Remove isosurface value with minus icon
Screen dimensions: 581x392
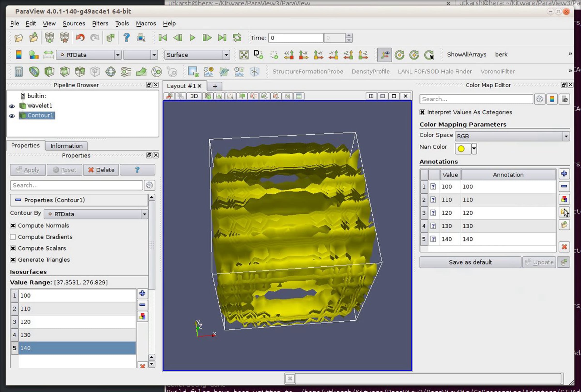(142, 305)
